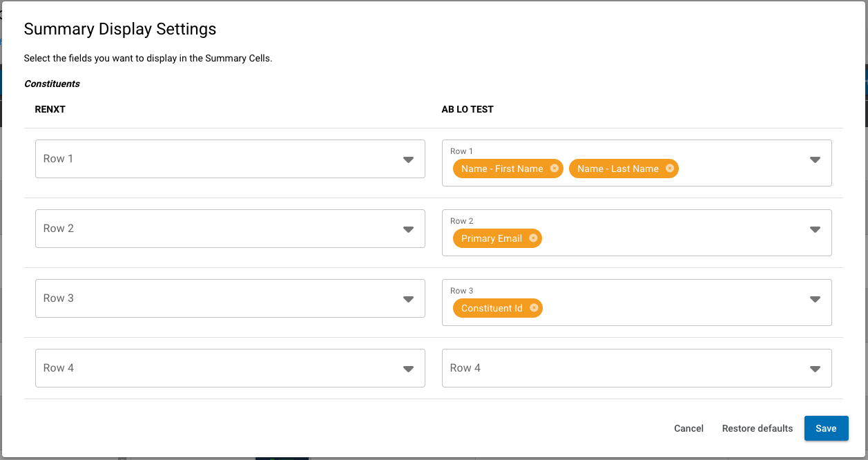Remove the Name - Last Name field chip
Viewport: 868px width, 460px height.
[670, 168]
